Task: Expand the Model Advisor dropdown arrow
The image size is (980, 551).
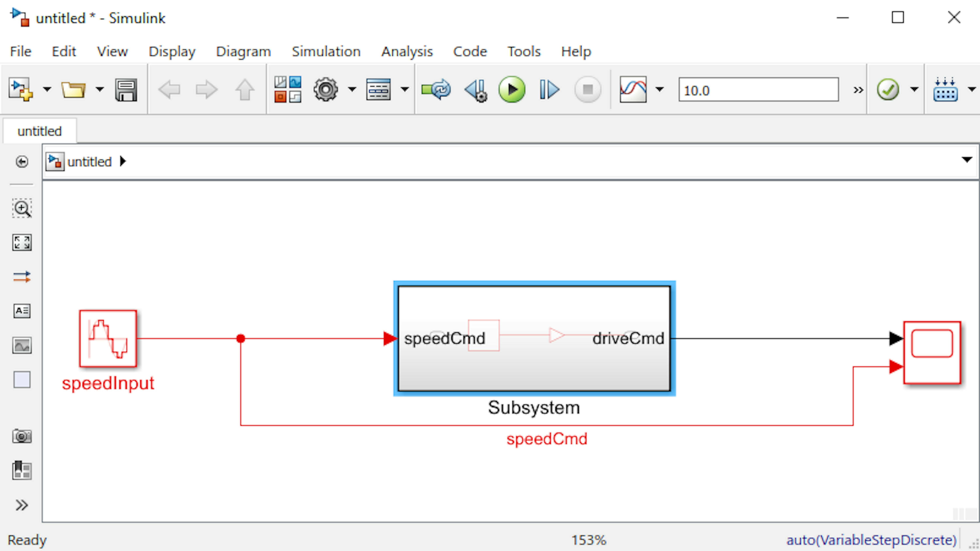Action: [914, 90]
